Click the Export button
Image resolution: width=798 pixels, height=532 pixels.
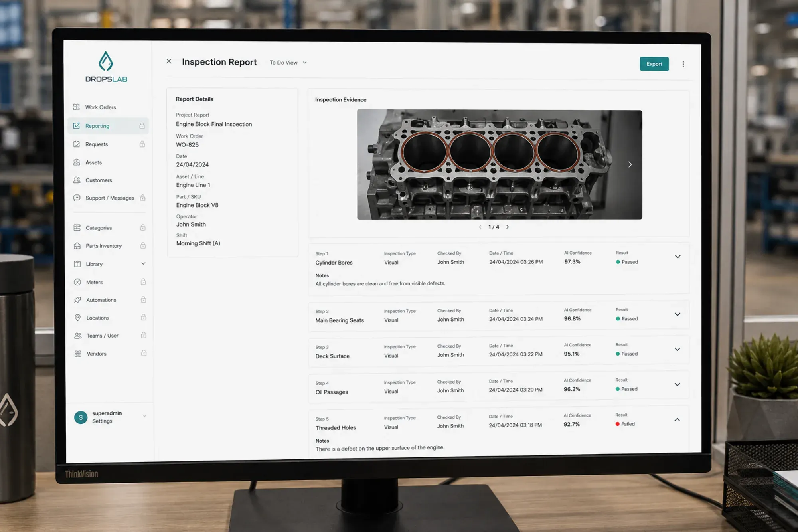pyautogui.click(x=654, y=64)
